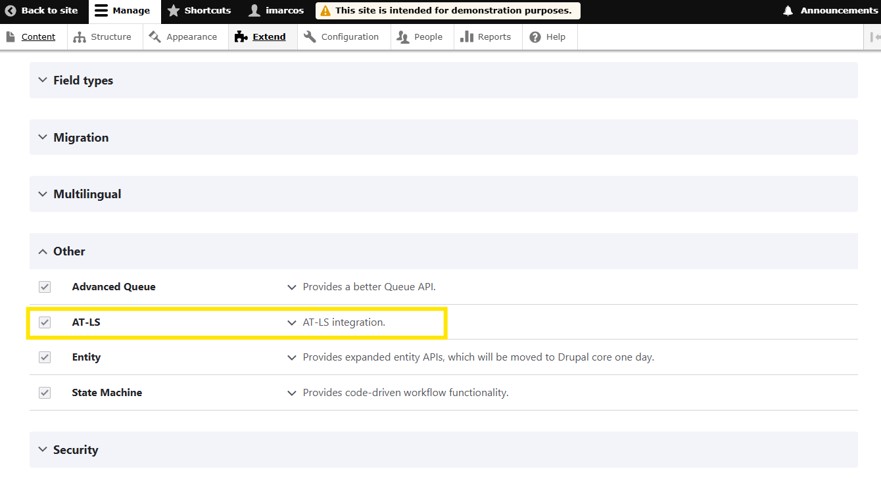Click the Shortcuts star icon
Viewport: 881px width, 487px height.
(x=173, y=11)
